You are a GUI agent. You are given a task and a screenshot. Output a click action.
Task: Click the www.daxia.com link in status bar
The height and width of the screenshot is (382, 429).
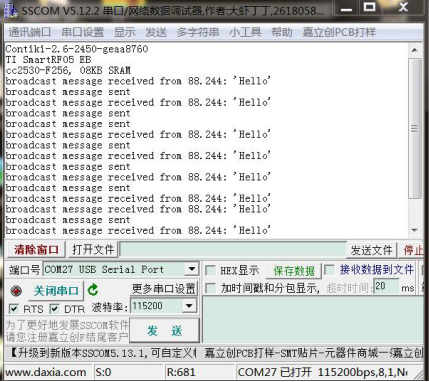coord(45,372)
